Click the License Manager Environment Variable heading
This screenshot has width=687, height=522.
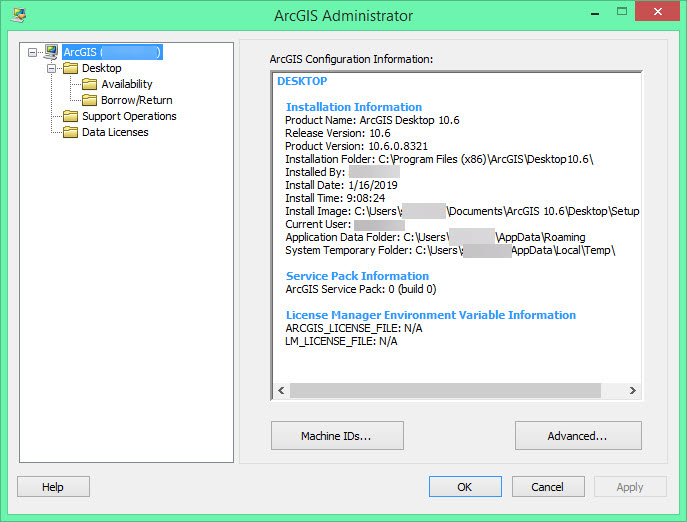coord(431,315)
